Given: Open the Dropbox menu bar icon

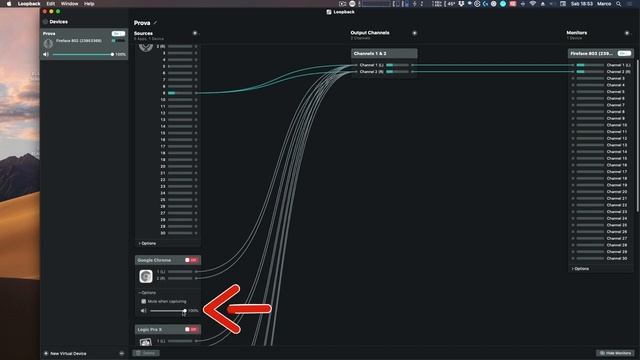Looking at the screenshot, I should coord(461,4).
